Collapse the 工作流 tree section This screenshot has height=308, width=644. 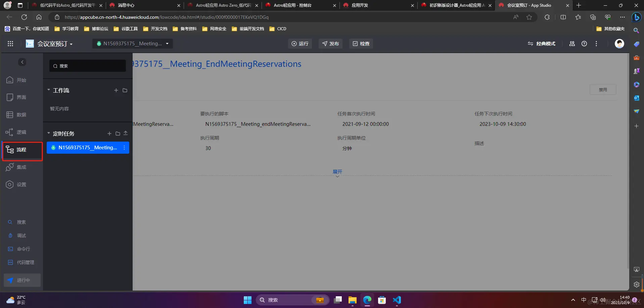pos(48,90)
